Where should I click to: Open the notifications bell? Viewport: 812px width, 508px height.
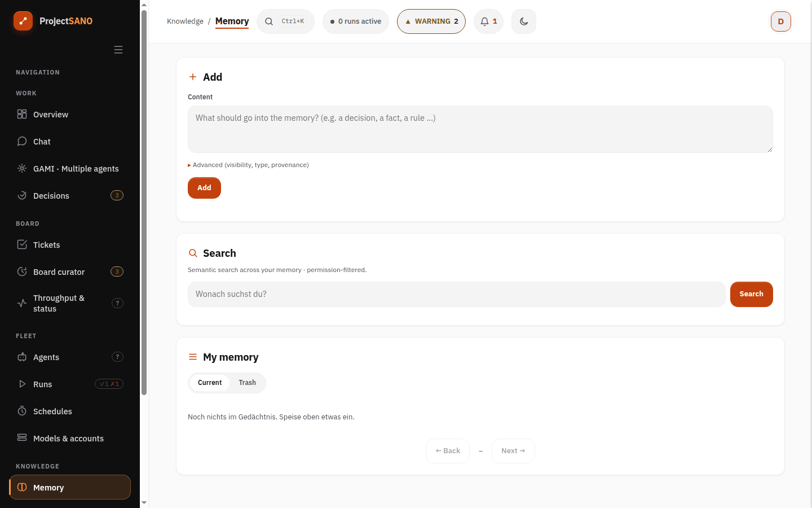click(x=488, y=21)
